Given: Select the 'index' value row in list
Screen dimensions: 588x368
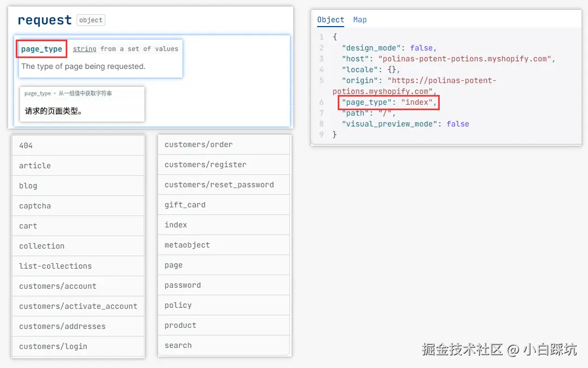Looking at the screenshot, I should click(x=224, y=225).
